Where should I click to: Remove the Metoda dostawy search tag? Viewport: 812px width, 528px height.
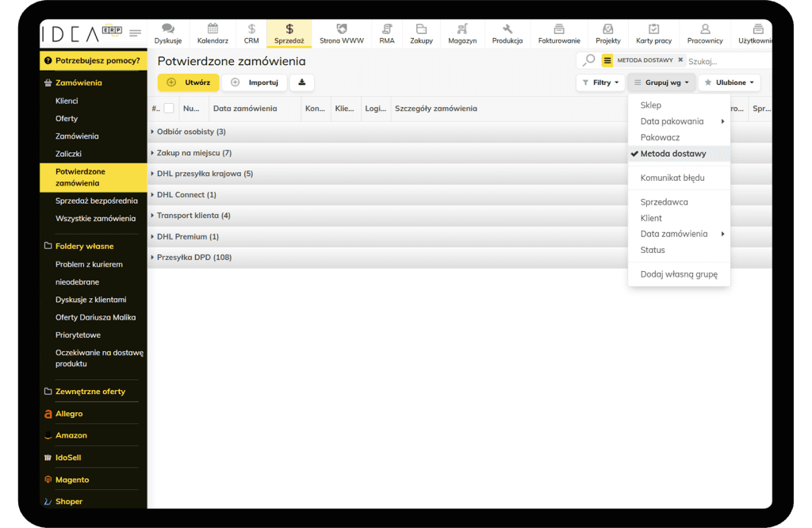pyautogui.click(x=680, y=60)
